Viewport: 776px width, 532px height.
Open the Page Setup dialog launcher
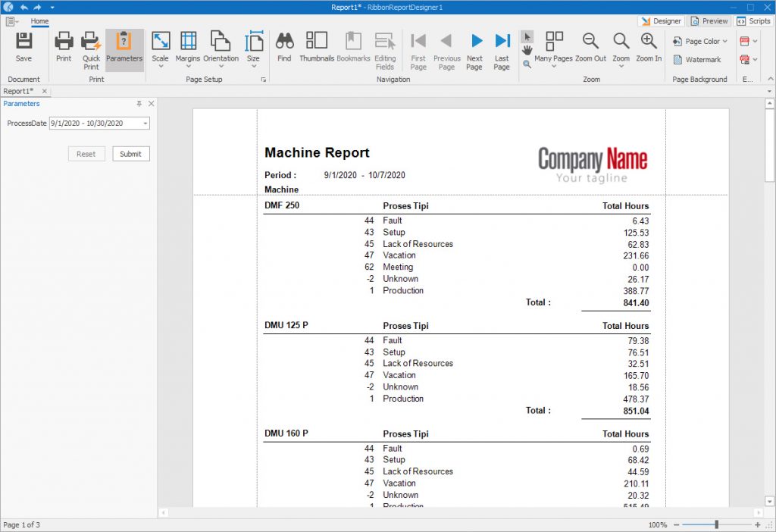263,79
